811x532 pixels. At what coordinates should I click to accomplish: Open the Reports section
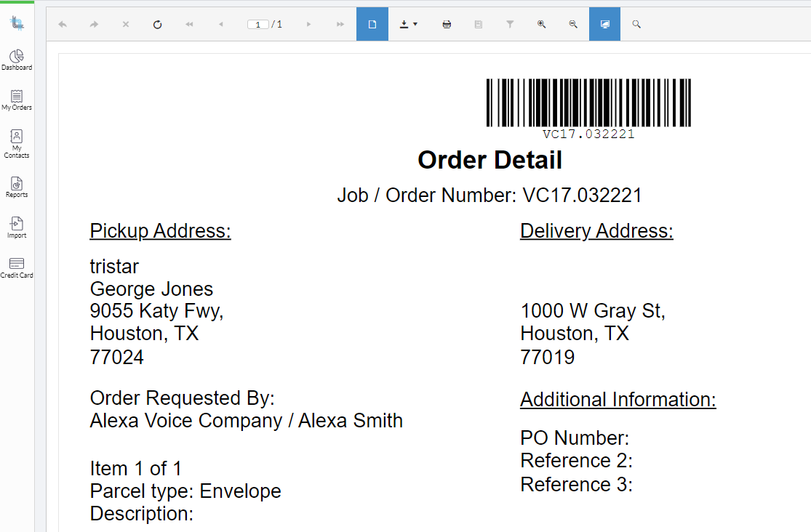coord(17,188)
